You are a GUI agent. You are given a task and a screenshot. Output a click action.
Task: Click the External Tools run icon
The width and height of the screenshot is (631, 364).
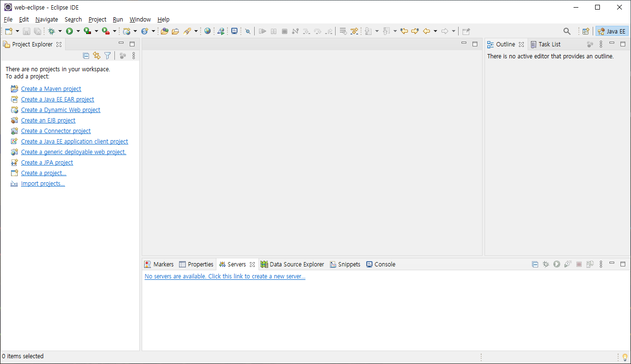[106, 31]
